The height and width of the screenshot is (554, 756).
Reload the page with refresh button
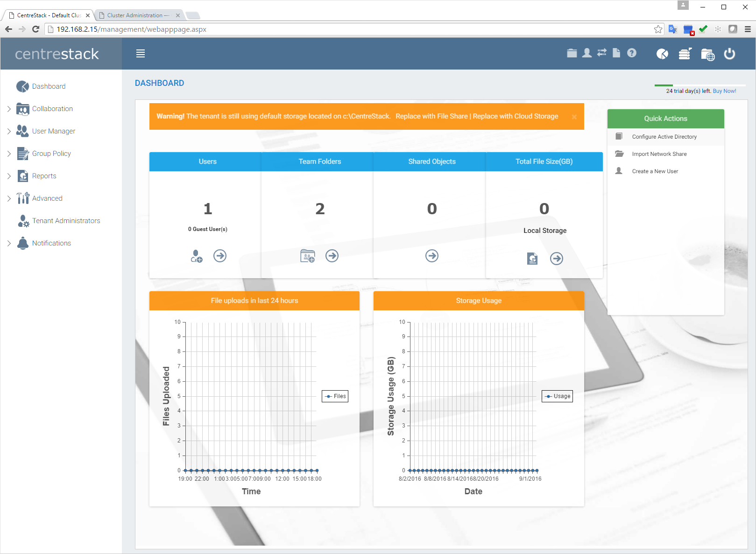pyautogui.click(x=35, y=29)
